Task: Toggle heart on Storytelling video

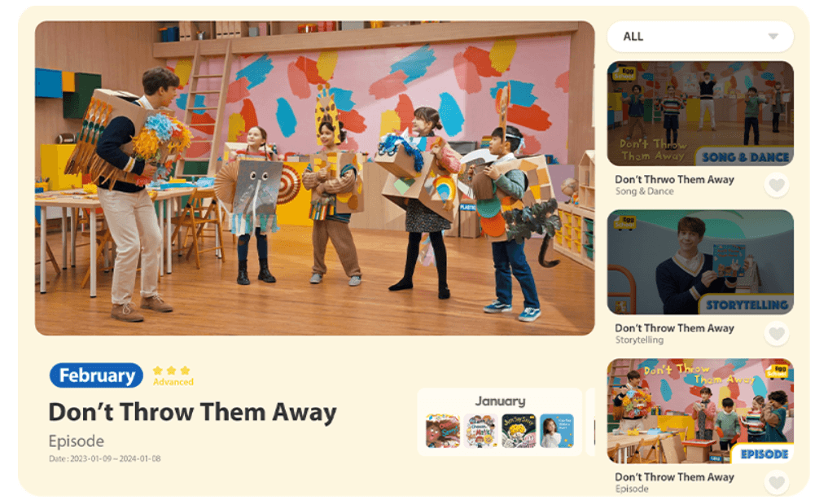Action: [x=776, y=334]
